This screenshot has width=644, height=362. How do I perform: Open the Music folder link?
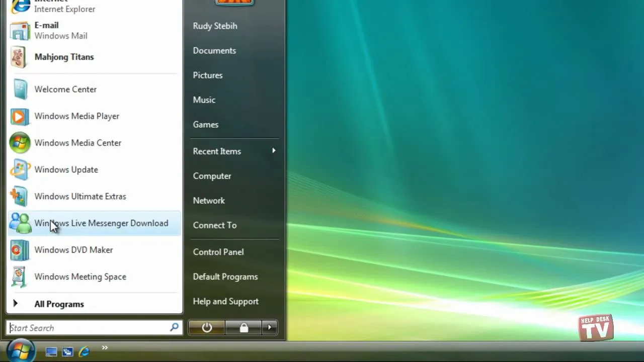(204, 100)
